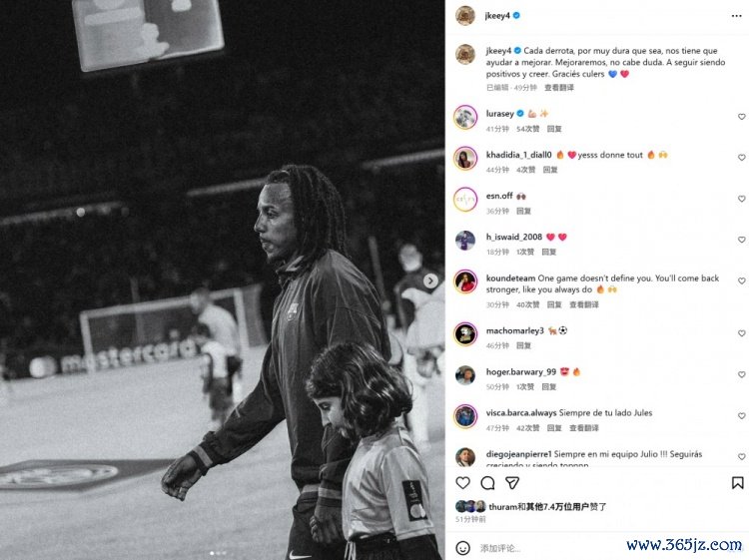This screenshot has width=749, height=560.
Task: Open jkeey4 username link in header
Action: [497, 16]
